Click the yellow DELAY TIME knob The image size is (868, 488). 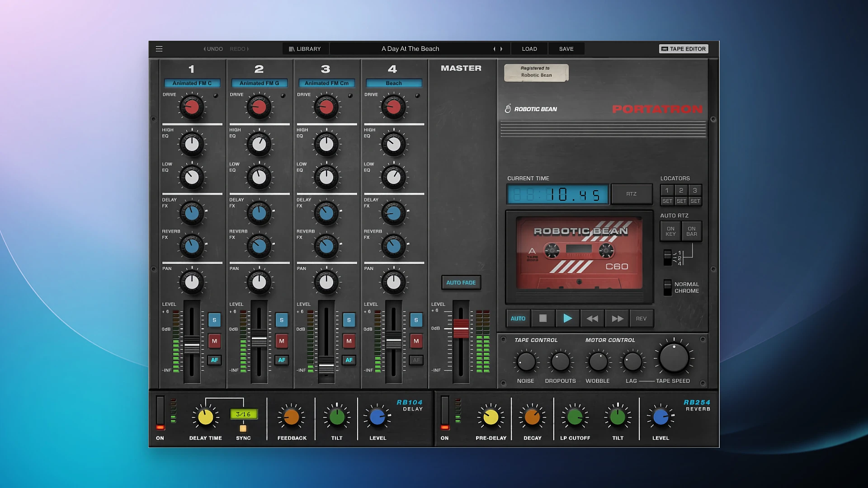click(205, 417)
